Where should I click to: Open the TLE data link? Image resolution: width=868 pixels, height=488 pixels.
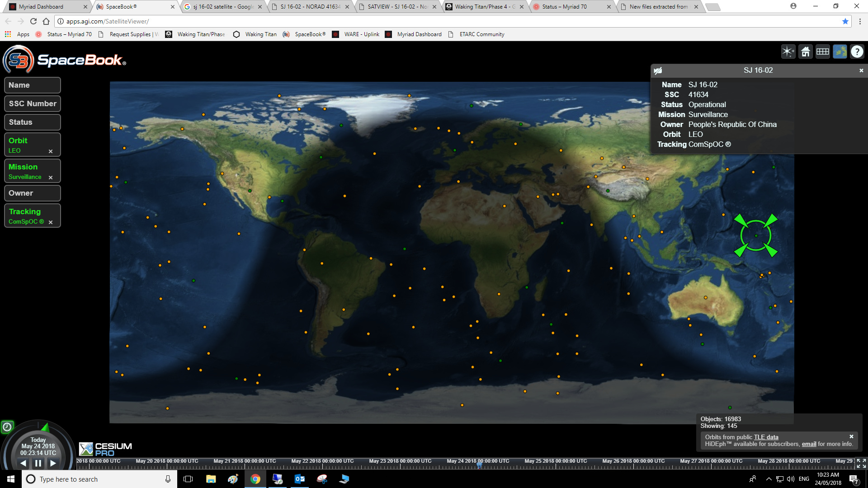[766, 437]
